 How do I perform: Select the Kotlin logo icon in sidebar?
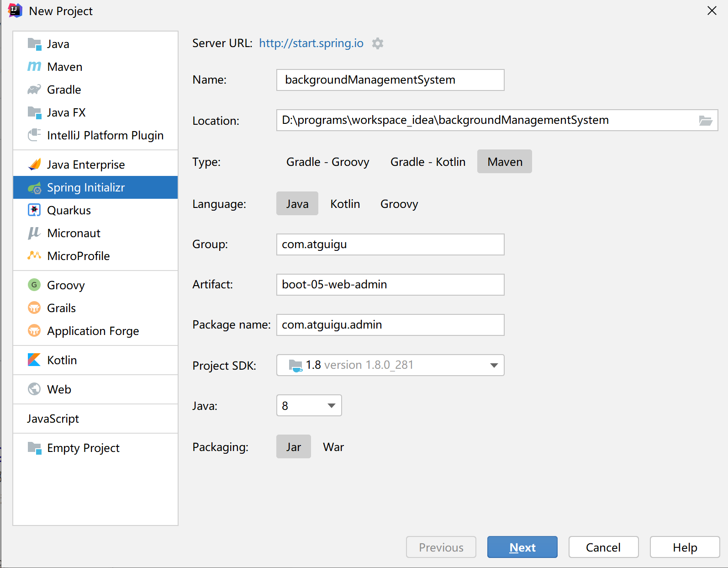(x=34, y=360)
